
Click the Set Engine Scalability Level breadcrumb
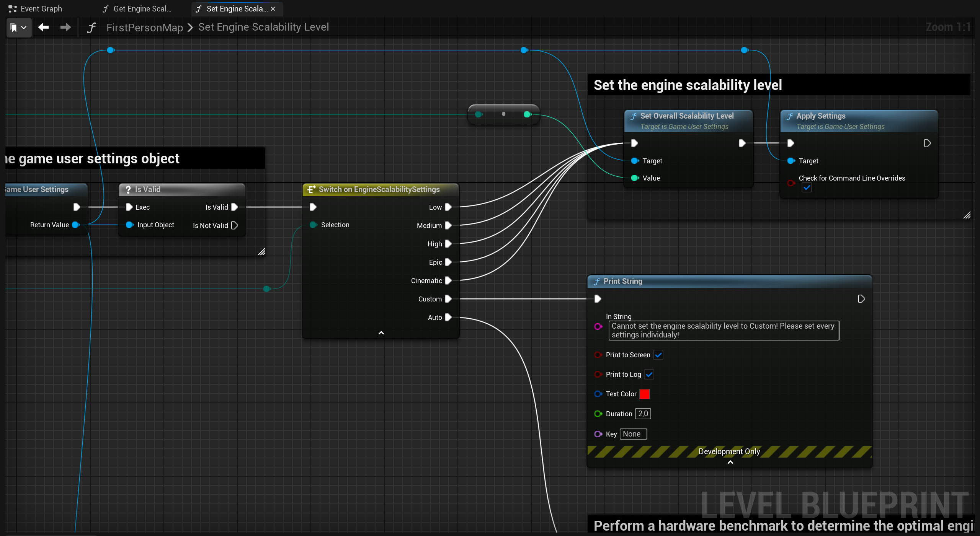coord(264,27)
